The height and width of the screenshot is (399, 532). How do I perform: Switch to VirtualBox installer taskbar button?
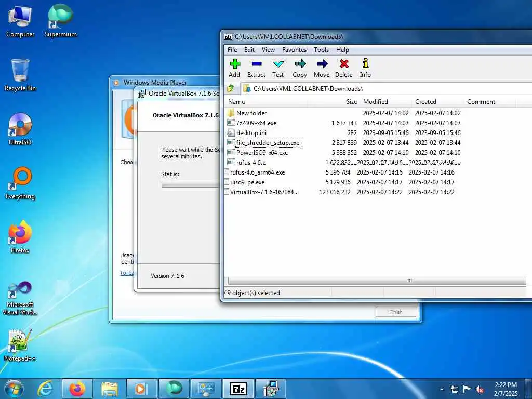click(x=270, y=389)
